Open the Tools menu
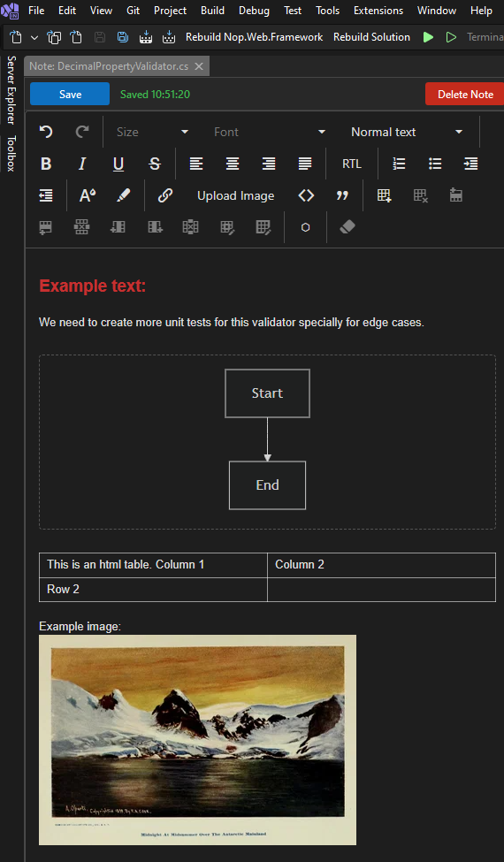 click(x=327, y=11)
